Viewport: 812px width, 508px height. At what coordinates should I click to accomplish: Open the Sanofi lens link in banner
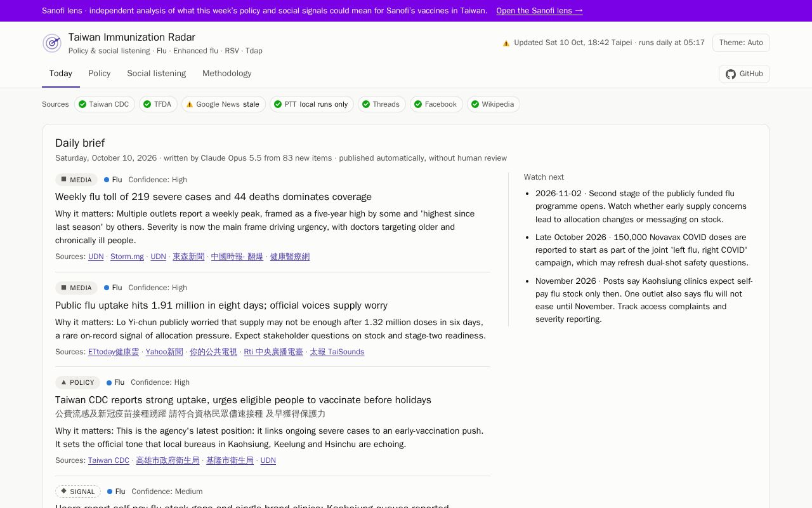click(x=540, y=11)
